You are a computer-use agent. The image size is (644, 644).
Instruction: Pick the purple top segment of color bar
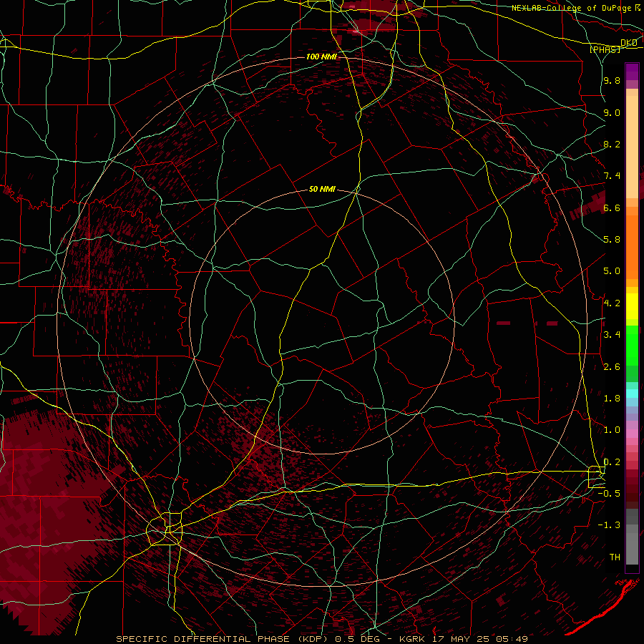632,72
